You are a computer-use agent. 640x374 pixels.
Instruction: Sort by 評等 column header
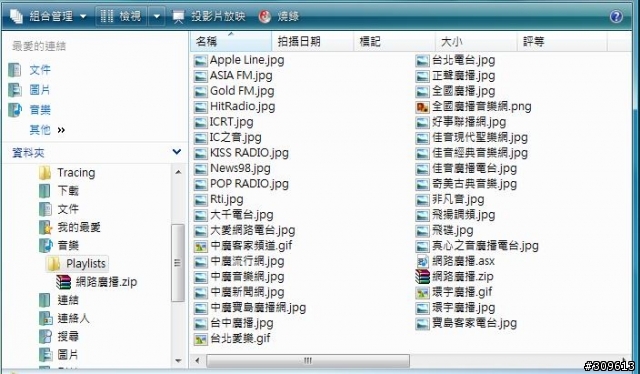click(x=562, y=41)
